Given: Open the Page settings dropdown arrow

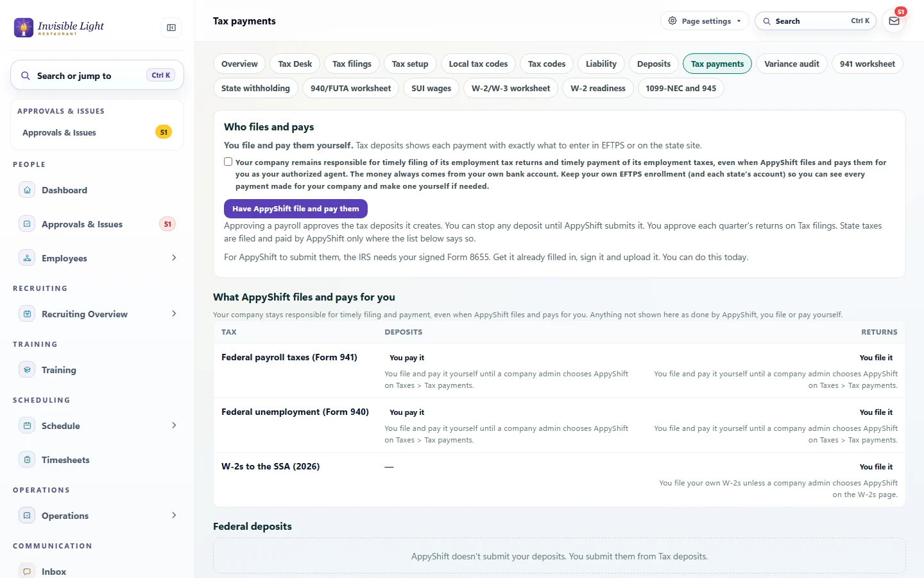Looking at the screenshot, I should click(739, 21).
